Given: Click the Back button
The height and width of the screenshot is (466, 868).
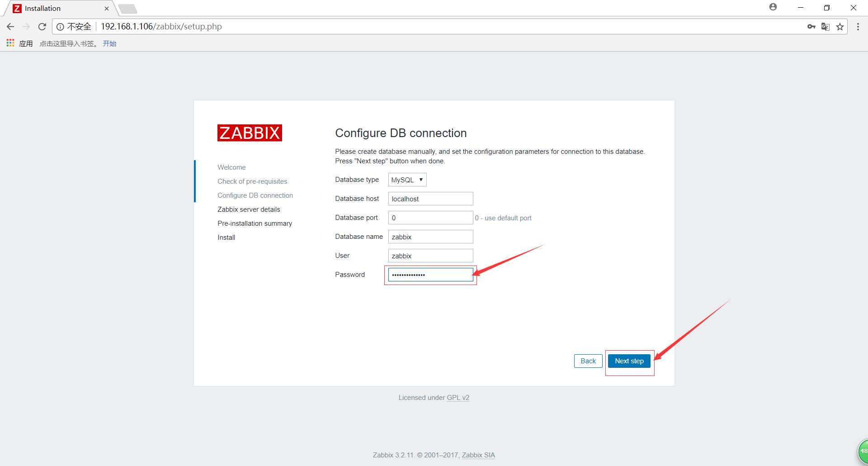Looking at the screenshot, I should point(588,361).
